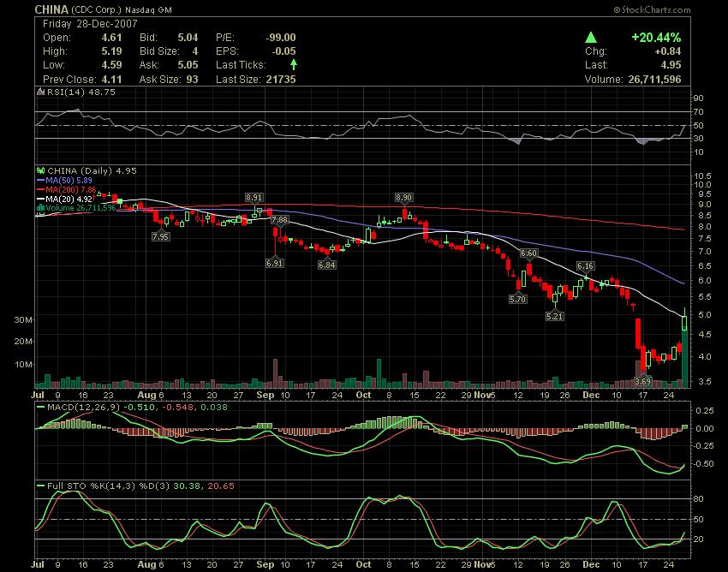Click the MACD(12,26,9) indicator label

click(82, 408)
